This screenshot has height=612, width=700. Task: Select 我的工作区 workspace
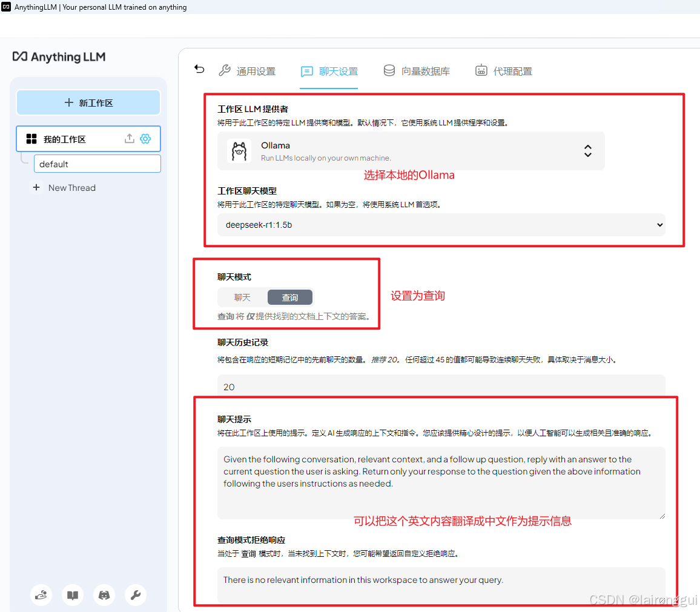pyautogui.click(x=88, y=139)
